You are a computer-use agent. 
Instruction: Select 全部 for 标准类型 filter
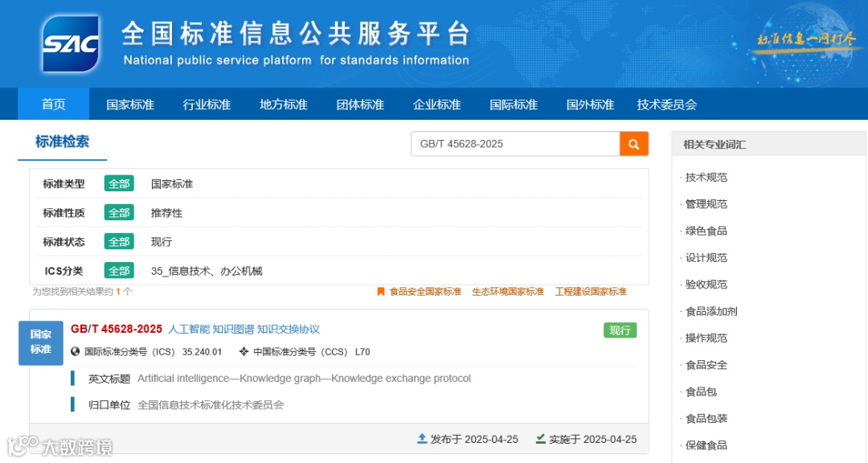tap(119, 184)
